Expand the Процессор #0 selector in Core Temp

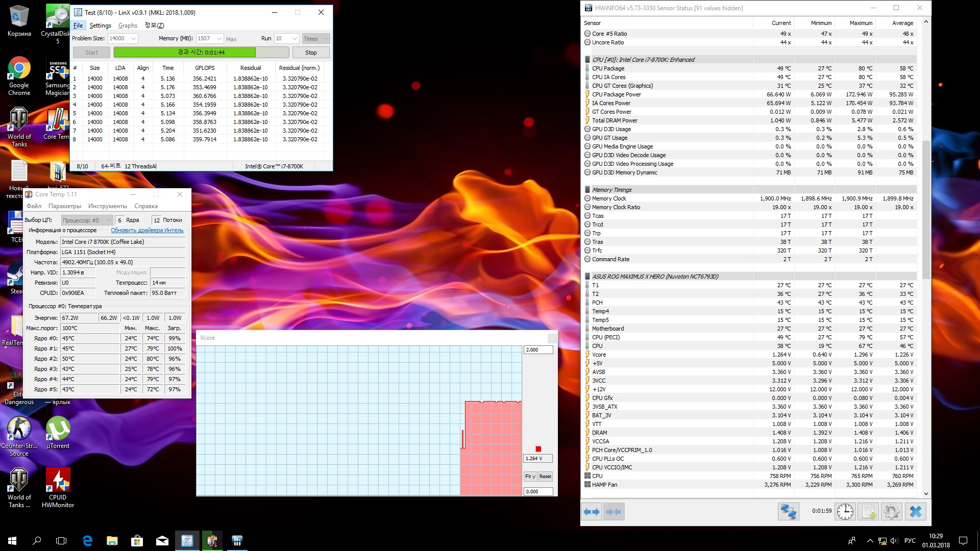point(108,220)
